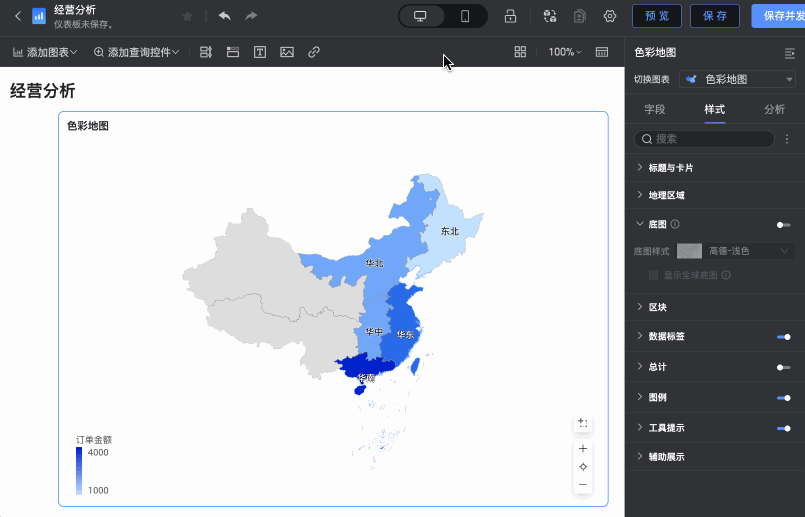Image resolution: width=805 pixels, height=517 pixels.
Task: Open dashboard settings gear icon
Action: [x=610, y=16]
